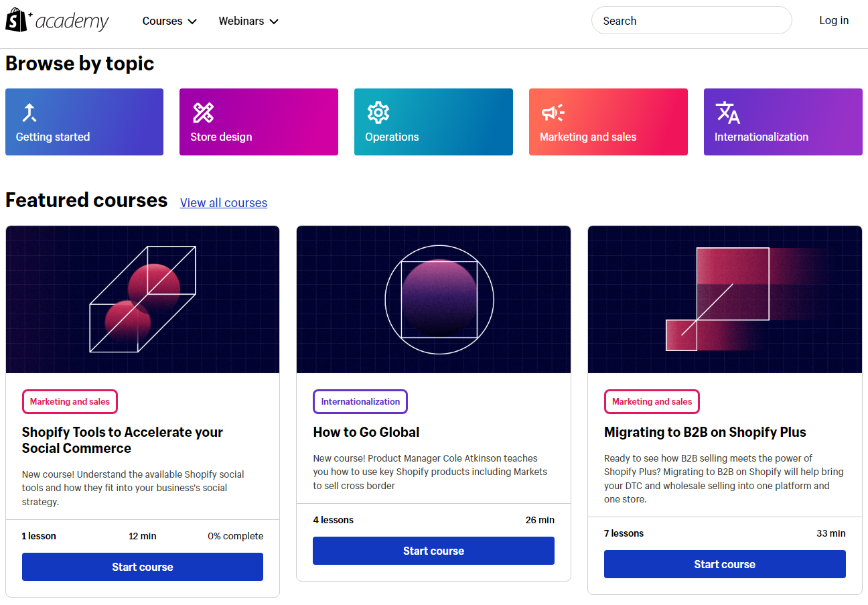Open the Marketing and sales topic label

(x=588, y=137)
